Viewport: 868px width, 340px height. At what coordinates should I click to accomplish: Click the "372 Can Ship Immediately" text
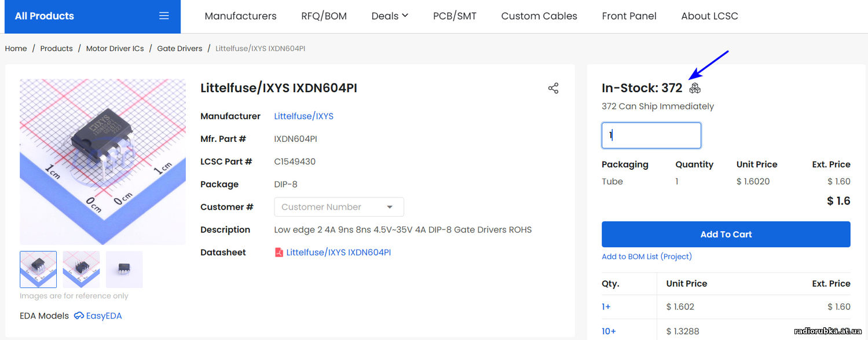coord(658,107)
